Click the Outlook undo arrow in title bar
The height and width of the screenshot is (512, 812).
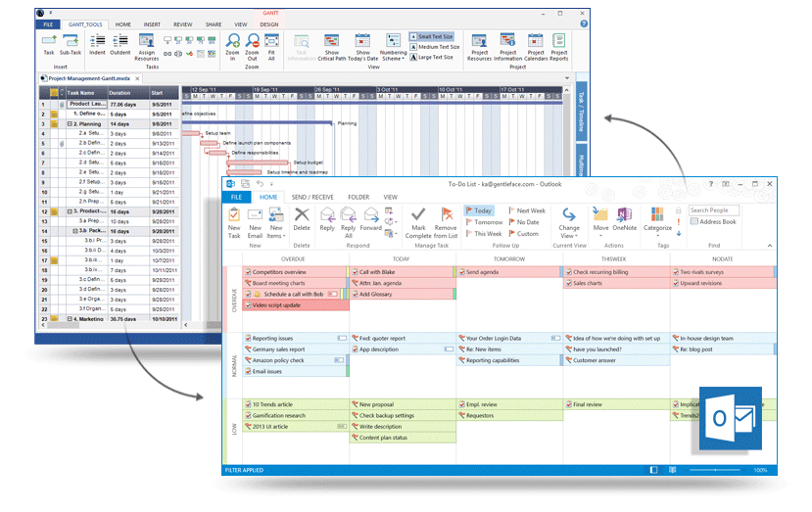pyautogui.click(x=260, y=184)
